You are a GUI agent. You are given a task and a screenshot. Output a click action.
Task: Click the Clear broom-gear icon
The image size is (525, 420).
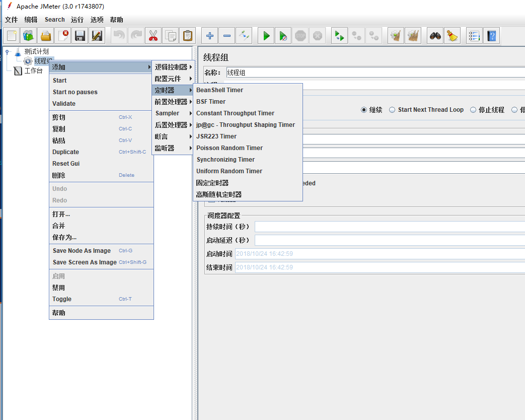point(396,35)
